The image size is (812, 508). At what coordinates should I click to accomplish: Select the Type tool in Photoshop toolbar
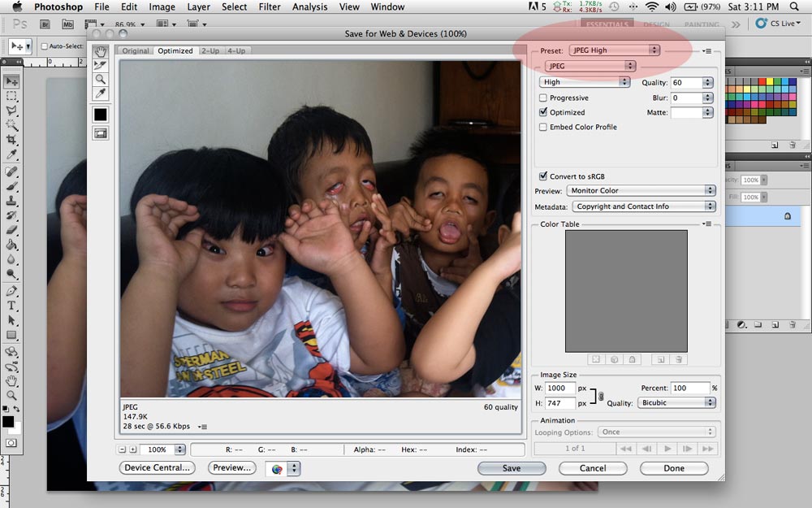(11, 306)
